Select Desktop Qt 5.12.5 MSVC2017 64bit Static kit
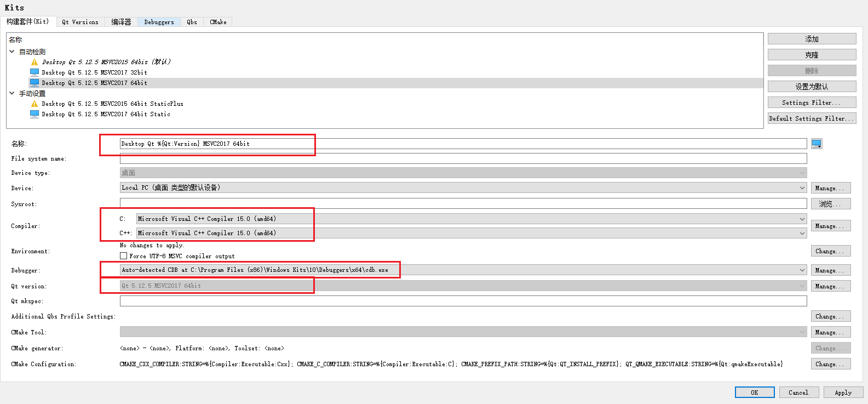The height and width of the screenshot is (404, 868). [106, 114]
